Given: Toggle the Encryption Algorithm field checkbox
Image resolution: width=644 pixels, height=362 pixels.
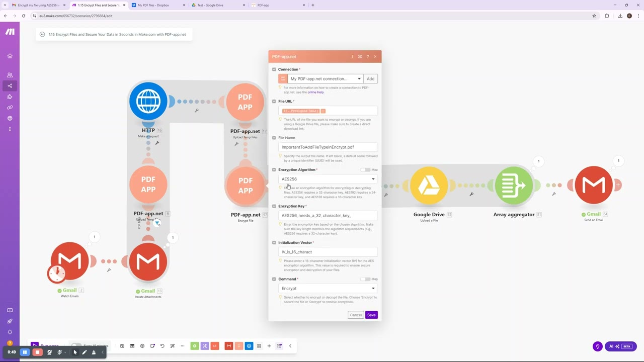Looking at the screenshot, I should point(274,170).
